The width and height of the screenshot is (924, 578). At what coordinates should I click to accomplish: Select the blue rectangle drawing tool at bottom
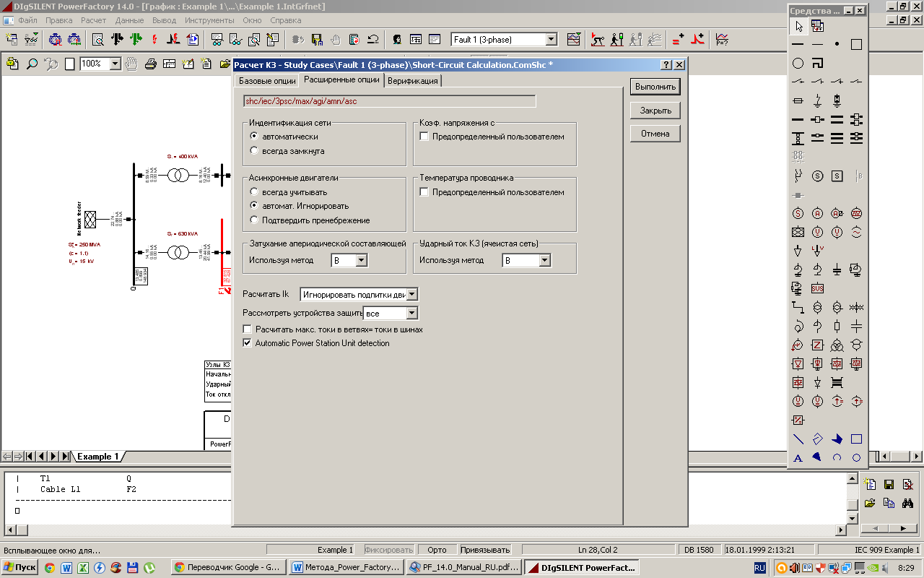[856, 439]
